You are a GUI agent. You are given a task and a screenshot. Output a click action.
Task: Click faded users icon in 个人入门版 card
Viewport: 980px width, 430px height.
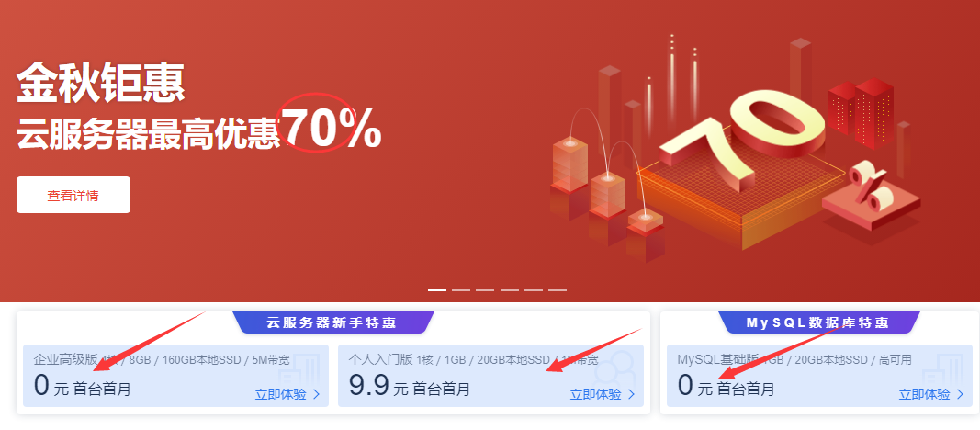click(x=614, y=368)
